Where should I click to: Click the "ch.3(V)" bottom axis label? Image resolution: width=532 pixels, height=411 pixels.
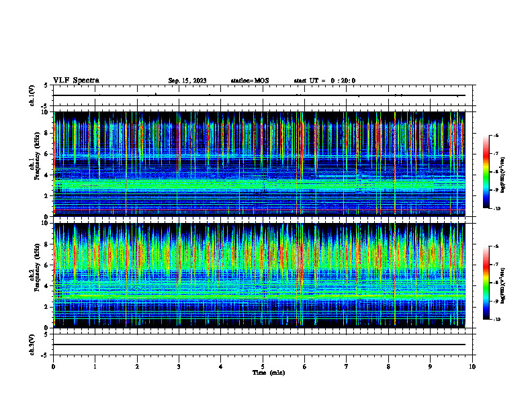coord(32,345)
